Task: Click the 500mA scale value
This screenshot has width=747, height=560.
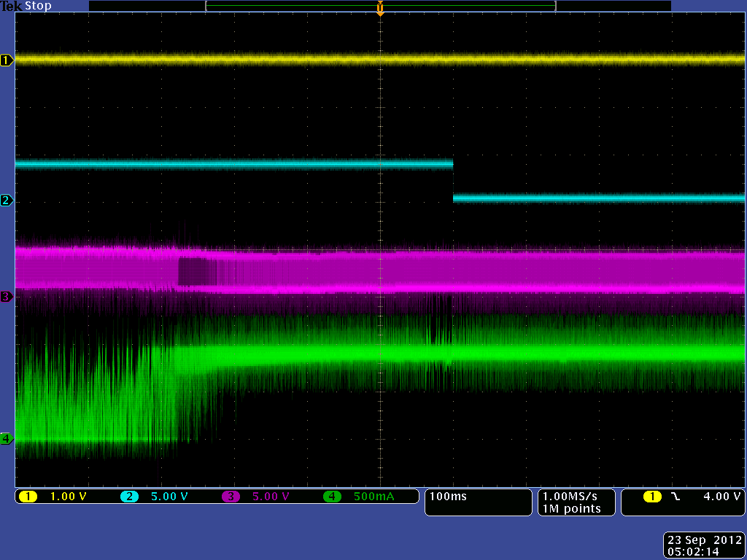Action: pyautogui.click(x=374, y=497)
